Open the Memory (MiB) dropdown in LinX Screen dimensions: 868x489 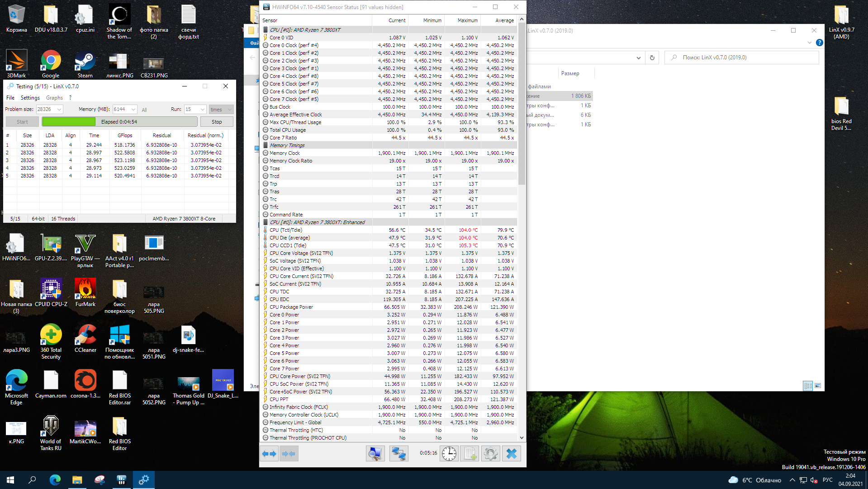pos(133,109)
